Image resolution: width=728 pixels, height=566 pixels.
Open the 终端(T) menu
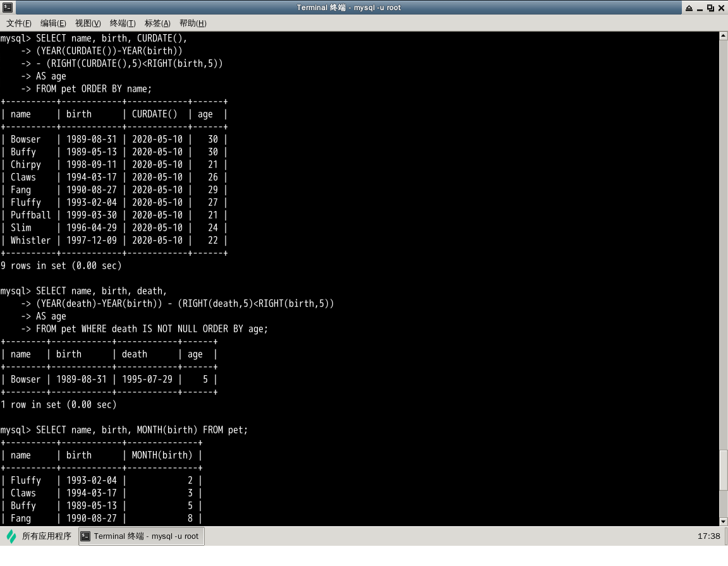tap(123, 23)
